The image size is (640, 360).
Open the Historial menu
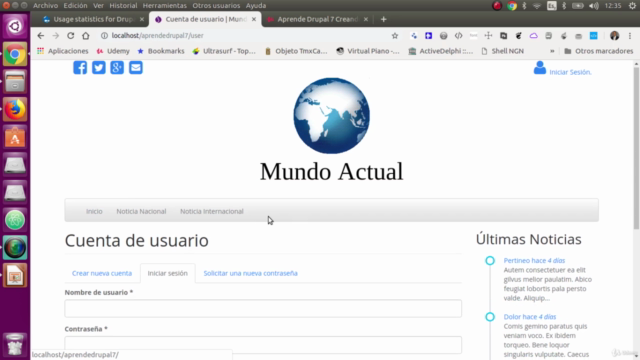(123, 6)
